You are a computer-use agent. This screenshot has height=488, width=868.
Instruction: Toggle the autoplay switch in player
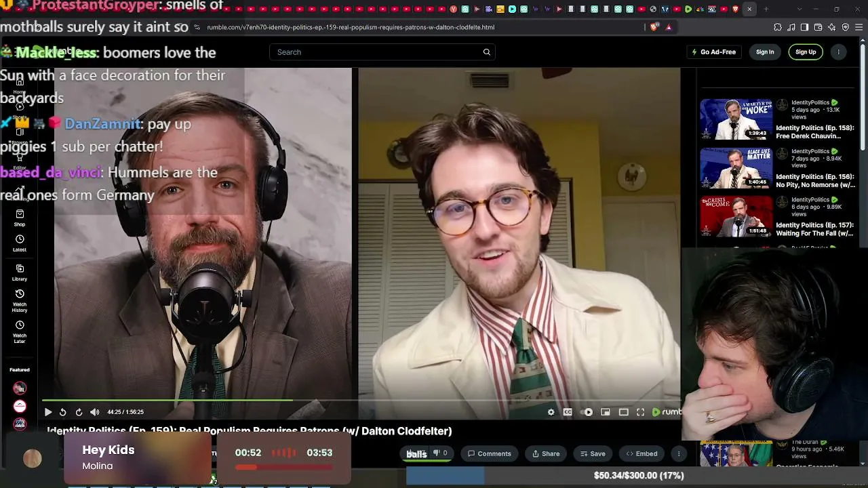(588, 412)
